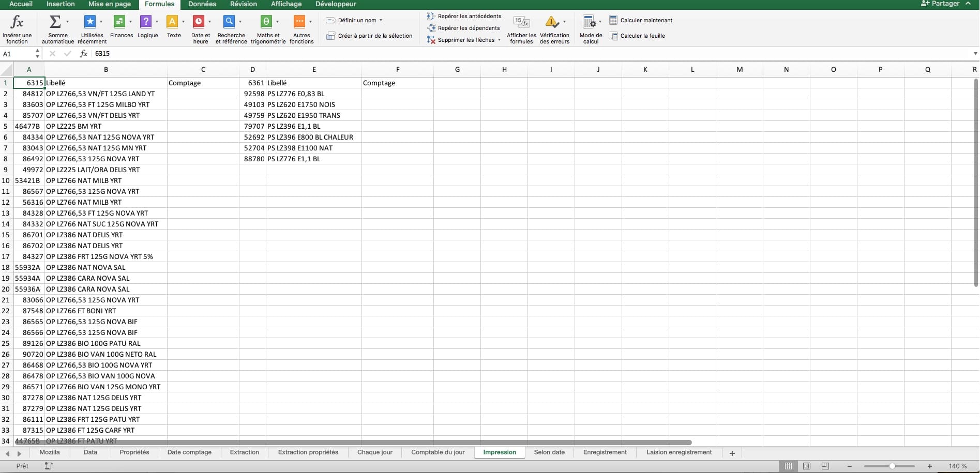Open the Utilisées récemment functions icon
The height and width of the screenshot is (473, 980).
click(90, 22)
